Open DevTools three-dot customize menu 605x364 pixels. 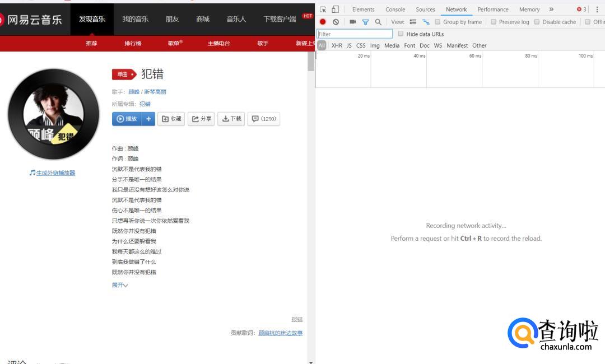point(597,10)
